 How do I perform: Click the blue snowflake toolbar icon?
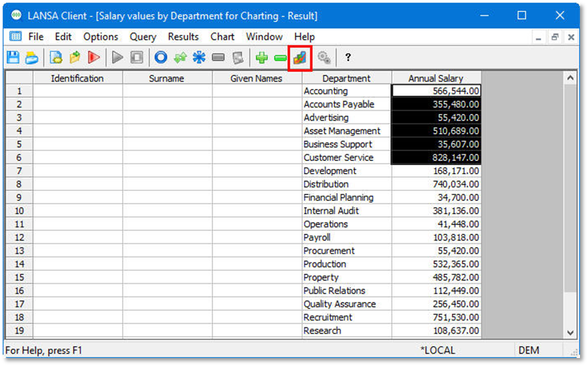(199, 58)
